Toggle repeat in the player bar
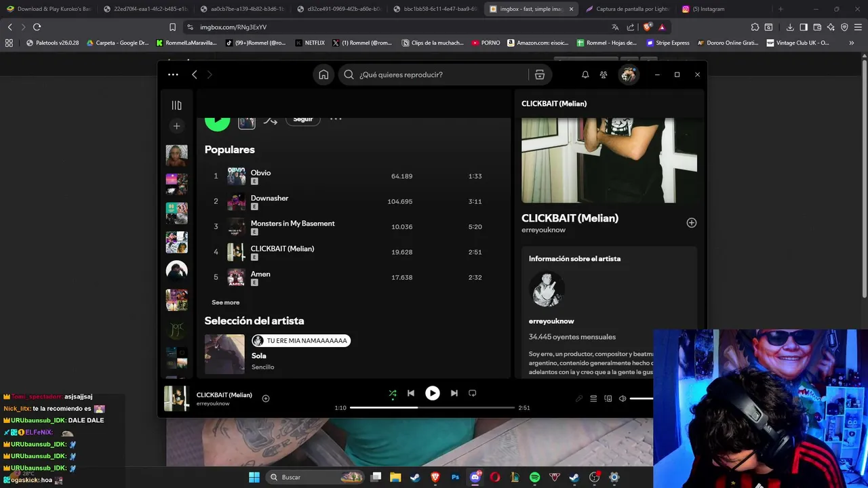The image size is (868, 488). click(473, 393)
